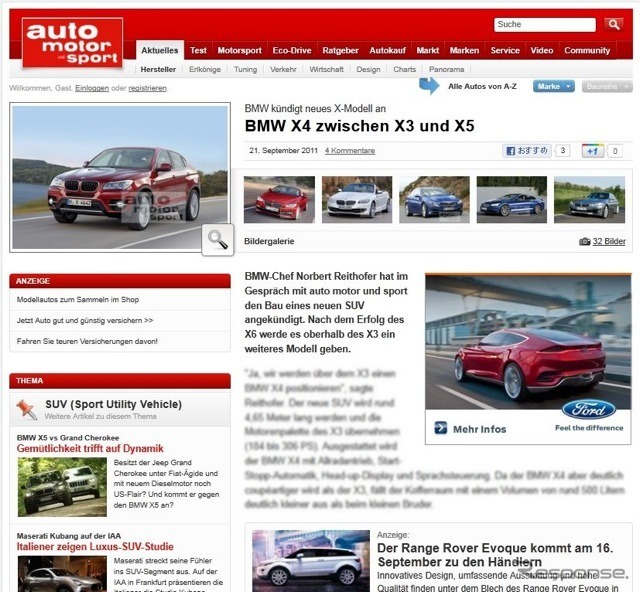640x592 pixels.
Task: Open Gemütlichkeit trifft auf Dynamik article
Action: click(x=90, y=448)
